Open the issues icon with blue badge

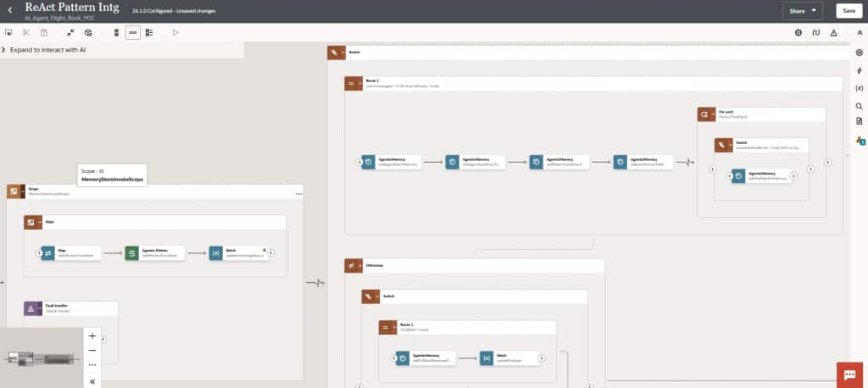click(860, 140)
